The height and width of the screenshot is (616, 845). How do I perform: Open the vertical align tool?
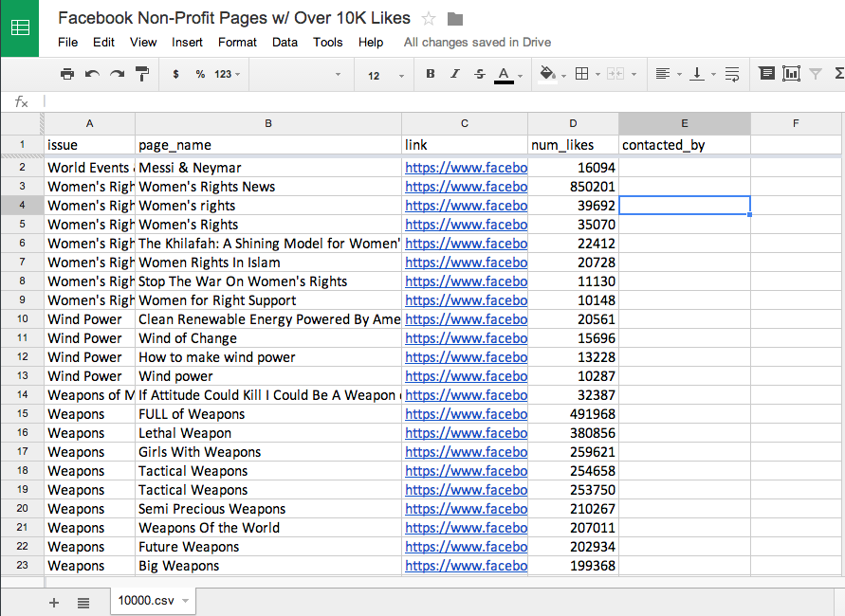tap(697, 74)
